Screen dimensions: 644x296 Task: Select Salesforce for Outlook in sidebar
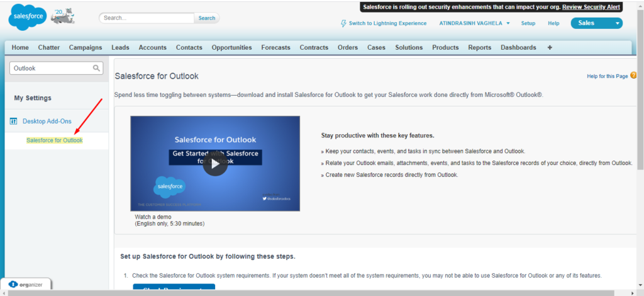point(55,140)
